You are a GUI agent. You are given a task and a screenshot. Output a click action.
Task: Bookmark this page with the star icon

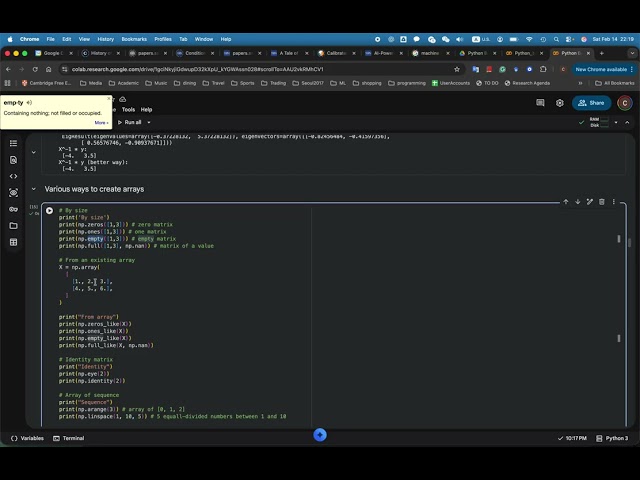(457, 69)
